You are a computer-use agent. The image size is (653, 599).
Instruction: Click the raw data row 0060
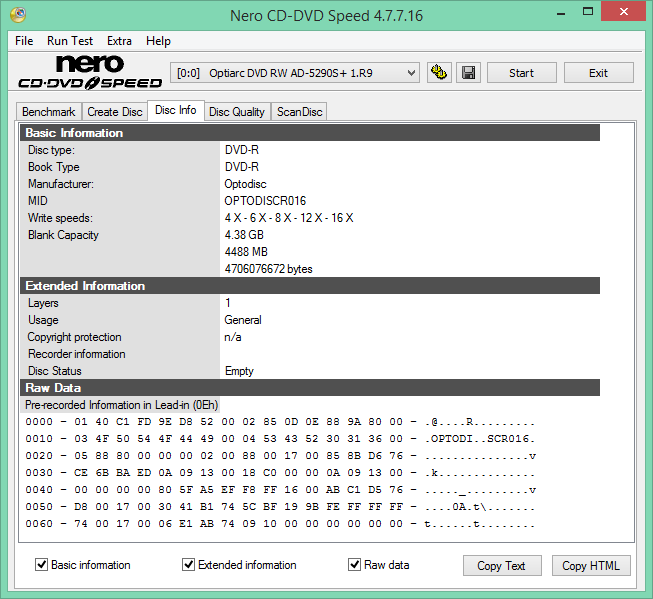pos(280,524)
